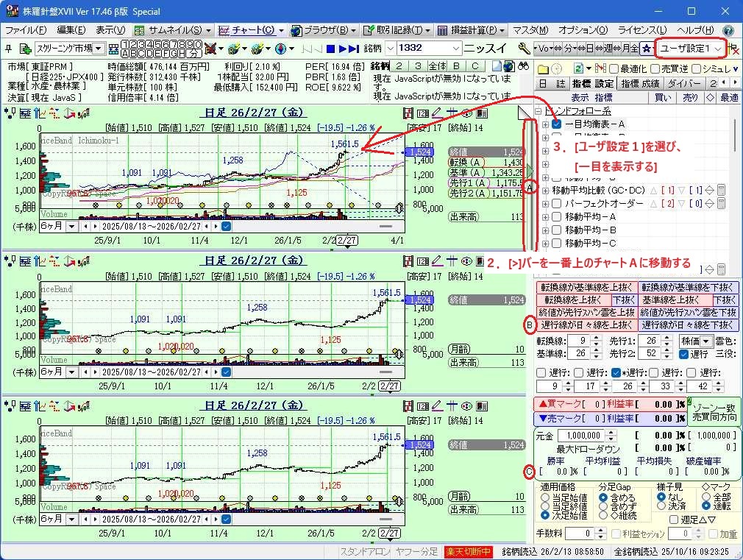The image size is (743, 560).
Task: Click the pencil draw icon above middle chart
Action: [x=437, y=260]
